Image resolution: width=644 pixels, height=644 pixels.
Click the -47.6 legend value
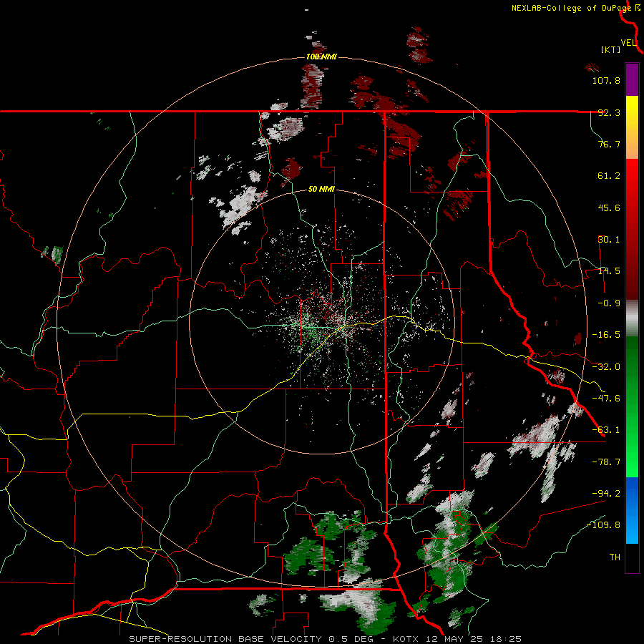pos(606,399)
